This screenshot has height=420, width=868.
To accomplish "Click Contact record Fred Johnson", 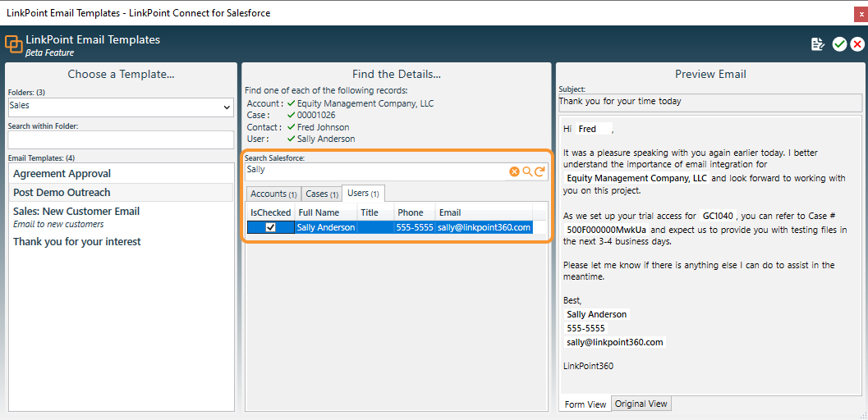I will (324, 127).
